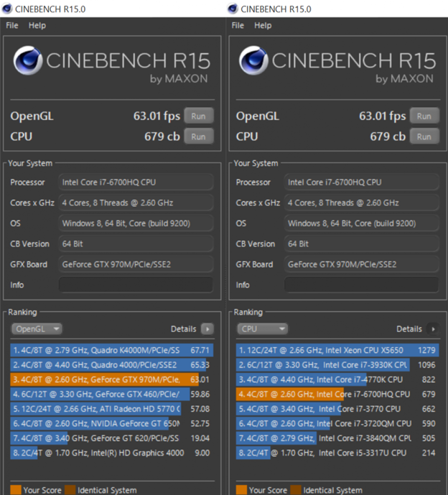The height and width of the screenshot is (495, 448).
Task: Click the Processor field in the left window
Action: pyautogui.click(x=136, y=182)
